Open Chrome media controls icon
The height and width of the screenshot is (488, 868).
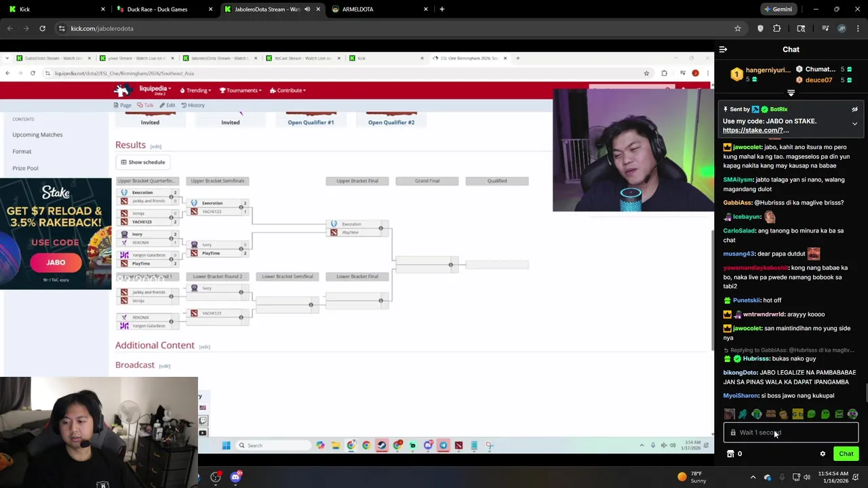(825, 28)
